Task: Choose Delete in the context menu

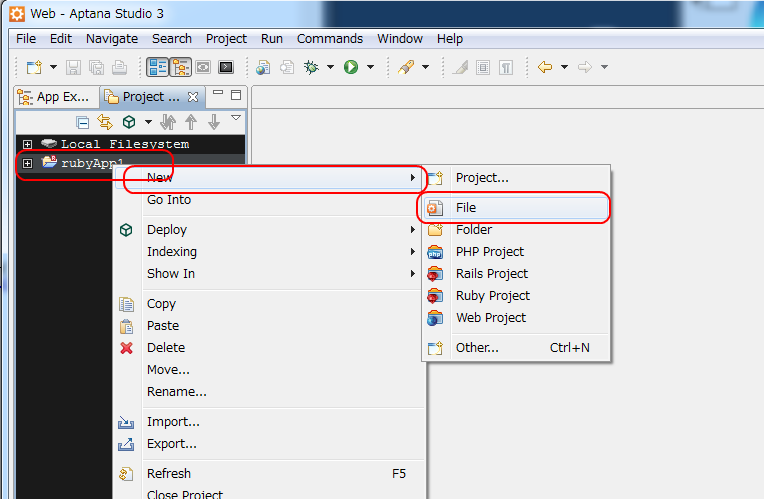Action: 267,347
